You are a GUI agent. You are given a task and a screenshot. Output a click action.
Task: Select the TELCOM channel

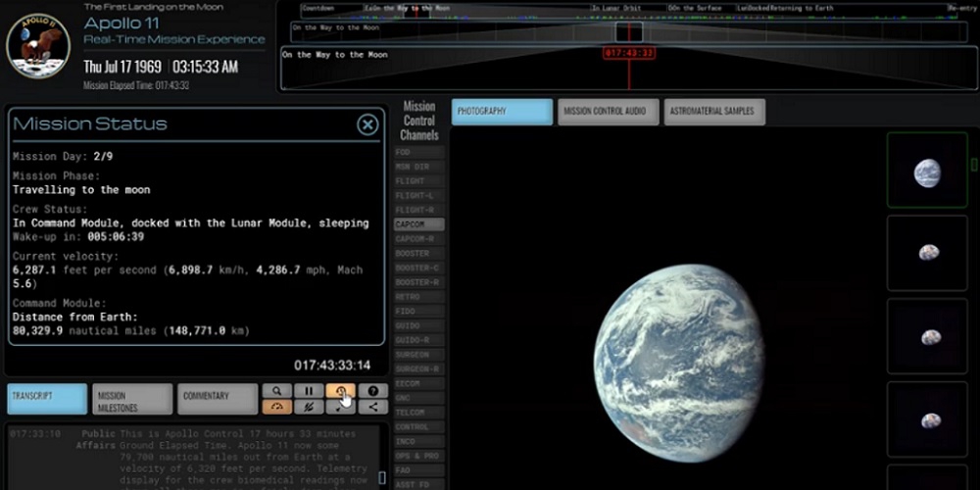click(x=419, y=413)
